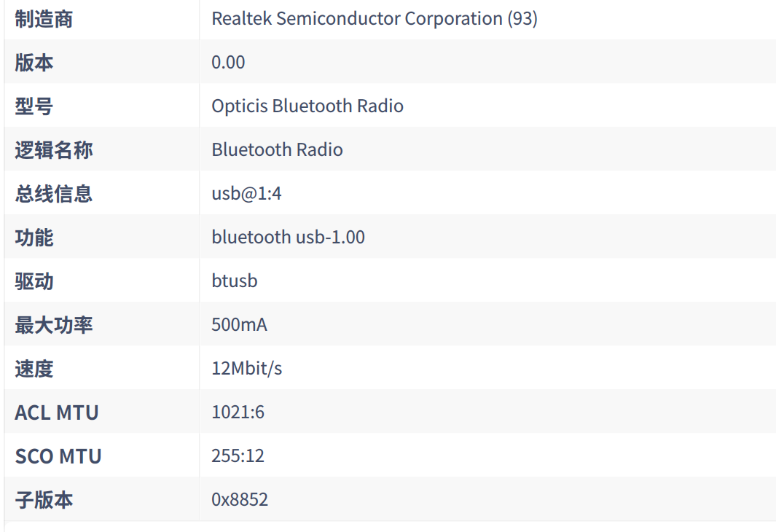Click the 255:12 SCO MTU value
This screenshot has height=532, width=776.
(x=238, y=456)
